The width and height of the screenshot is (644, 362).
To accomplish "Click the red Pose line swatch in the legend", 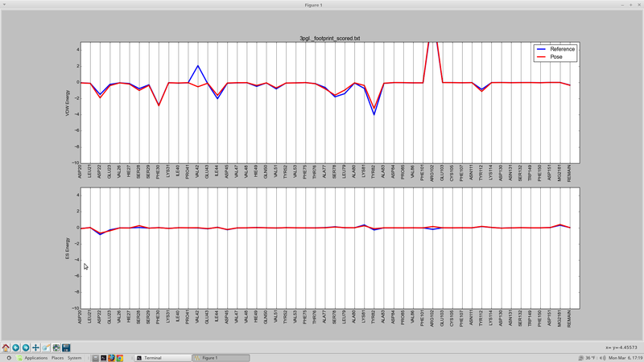I will 541,56.
